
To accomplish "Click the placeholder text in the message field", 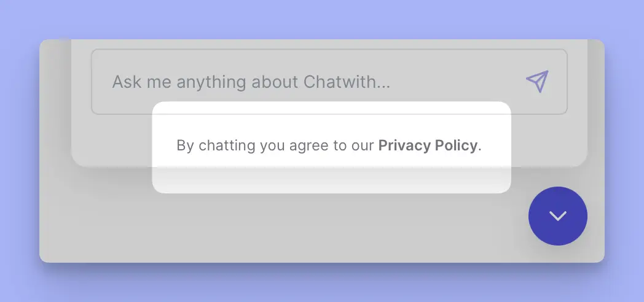I will (x=251, y=82).
